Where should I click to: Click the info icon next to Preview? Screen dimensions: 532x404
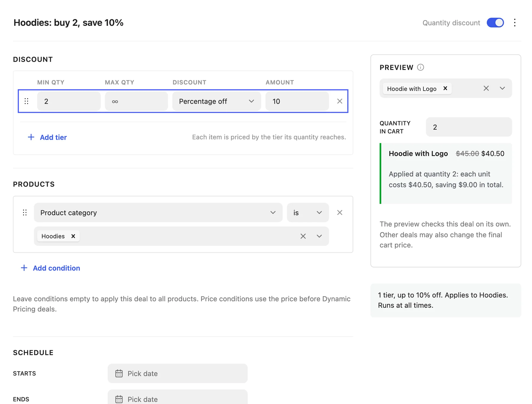tap(420, 67)
